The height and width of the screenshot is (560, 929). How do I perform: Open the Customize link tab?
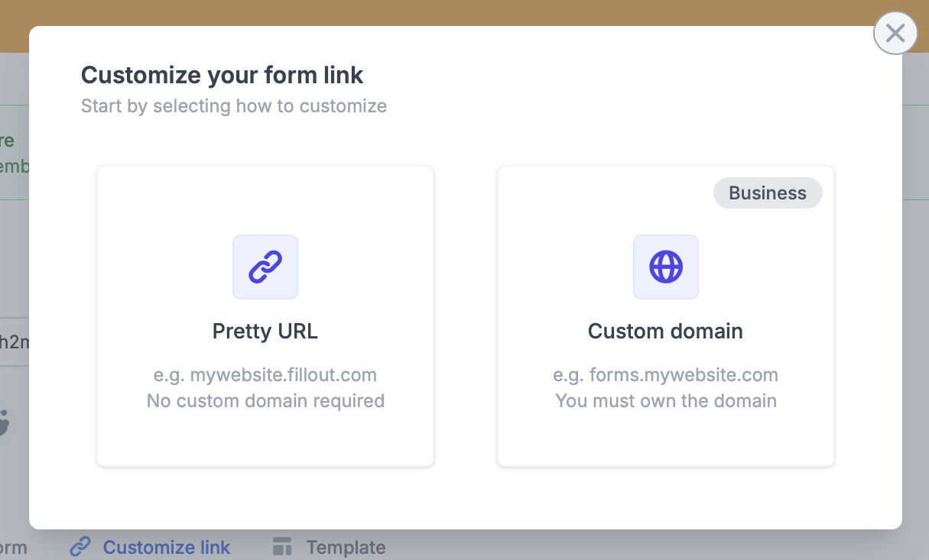click(167, 547)
